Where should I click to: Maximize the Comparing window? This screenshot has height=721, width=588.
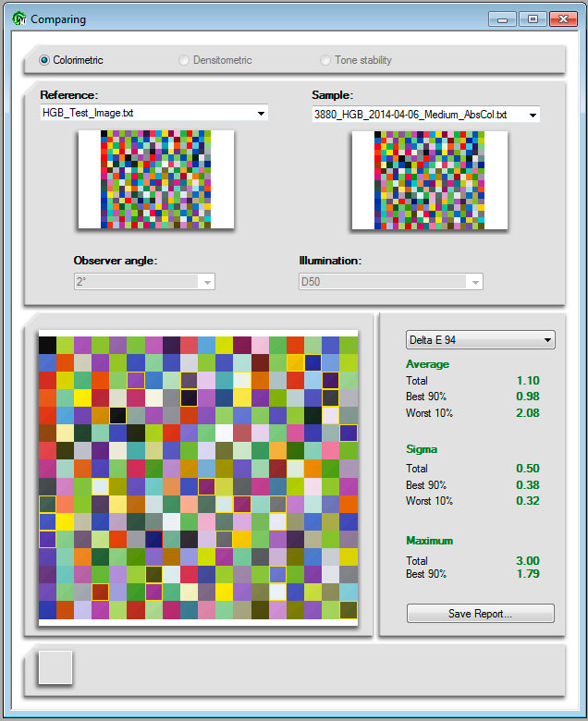coord(532,18)
